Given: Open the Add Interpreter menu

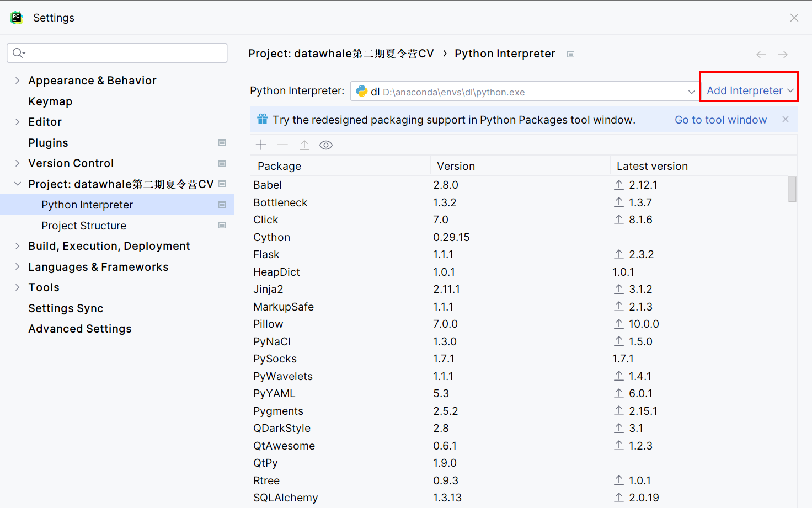Looking at the screenshot, I should coord(750,91).
